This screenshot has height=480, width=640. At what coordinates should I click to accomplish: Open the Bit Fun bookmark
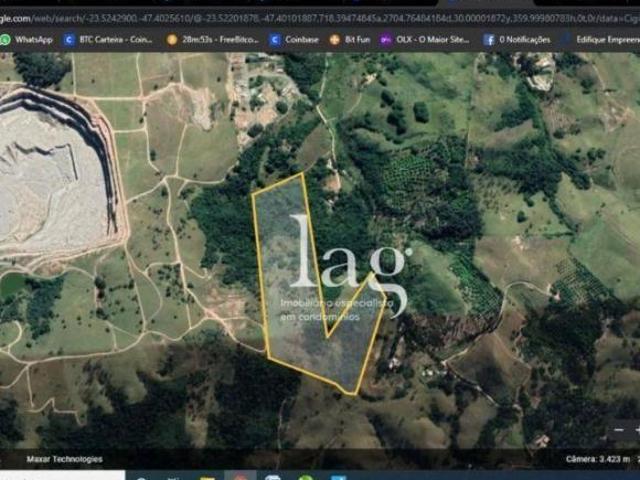point(349,39)
